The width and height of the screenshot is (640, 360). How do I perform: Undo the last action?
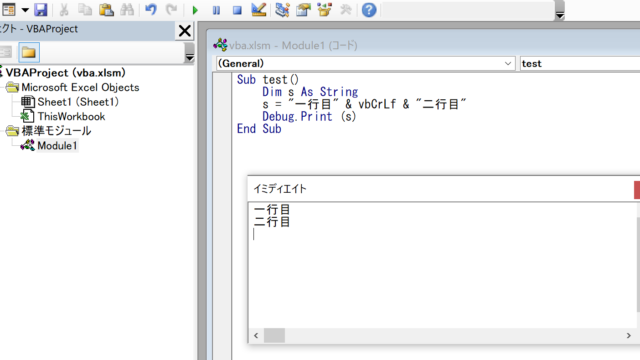(151, 10)
